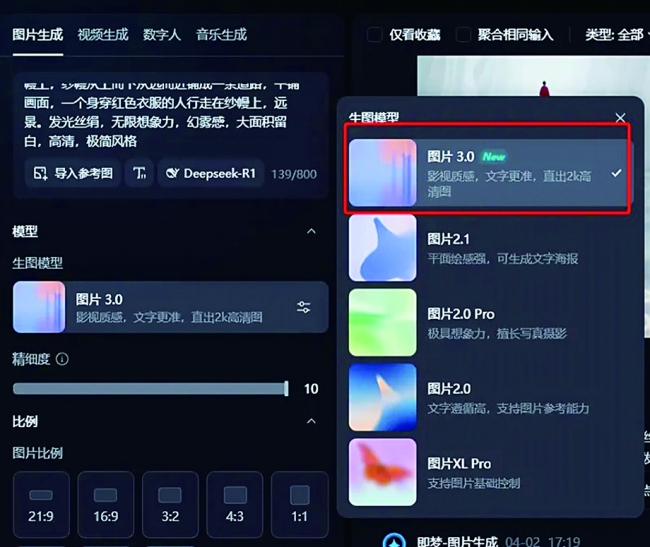Image resolution: width=650 pixels, height=547 pixels.
Task: Pick the 4:3 aspect ratio option
Action: 235,504
